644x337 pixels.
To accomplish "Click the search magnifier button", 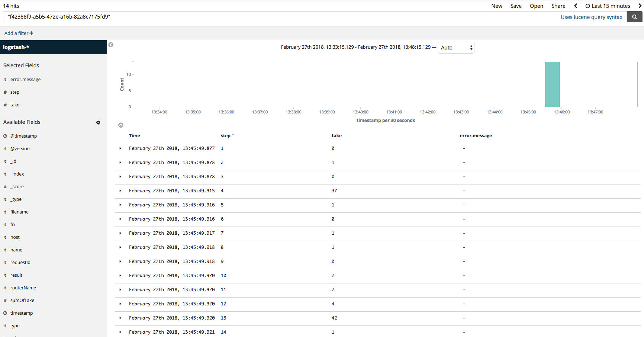I will [634, 17].
